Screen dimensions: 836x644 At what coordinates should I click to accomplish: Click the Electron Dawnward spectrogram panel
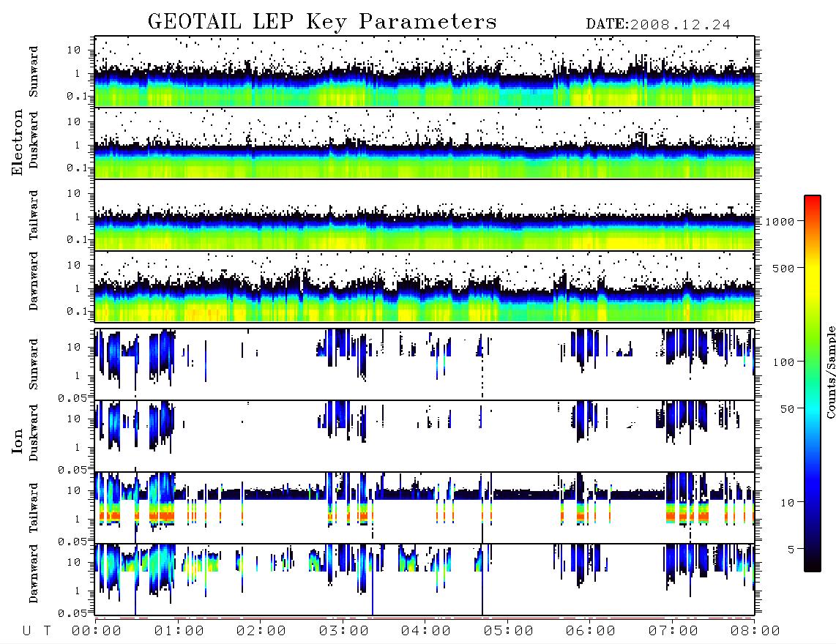coord(425,287)
